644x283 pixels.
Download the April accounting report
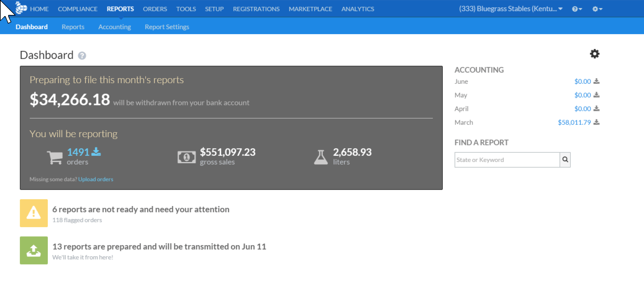596,109
